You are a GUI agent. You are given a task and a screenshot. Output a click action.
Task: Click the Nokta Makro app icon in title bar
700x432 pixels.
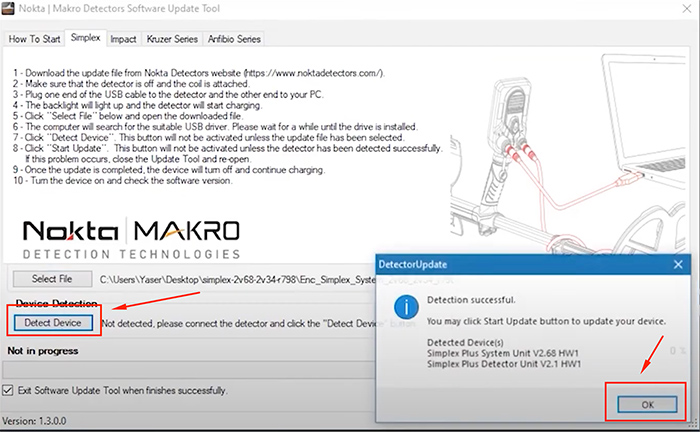point(8,8)
